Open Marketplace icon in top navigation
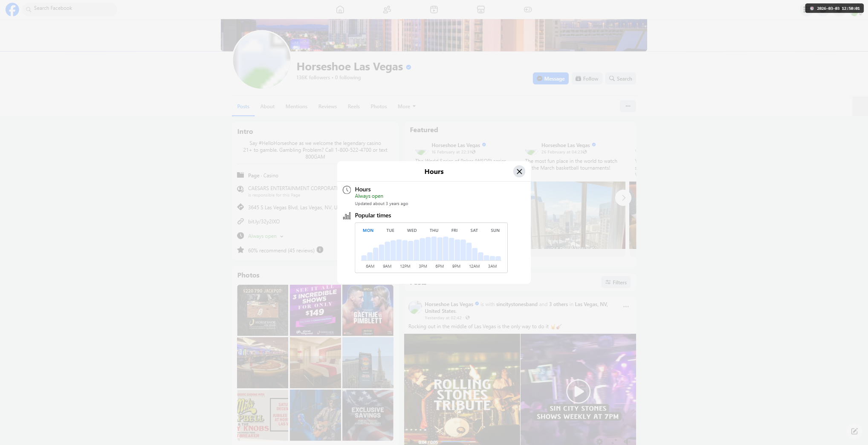 coord(481,9)
